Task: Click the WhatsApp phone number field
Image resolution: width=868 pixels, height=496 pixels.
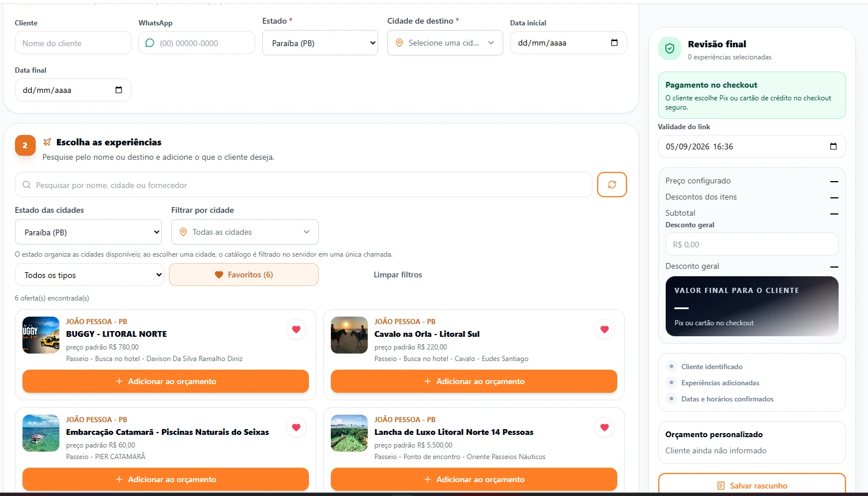Action: [x=197, y=43]
